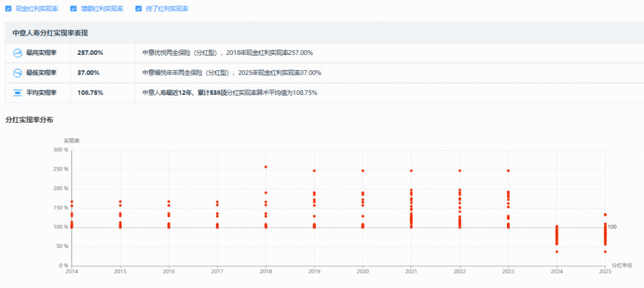Click the 2019 topmost data point near 247%

[314, 171]
